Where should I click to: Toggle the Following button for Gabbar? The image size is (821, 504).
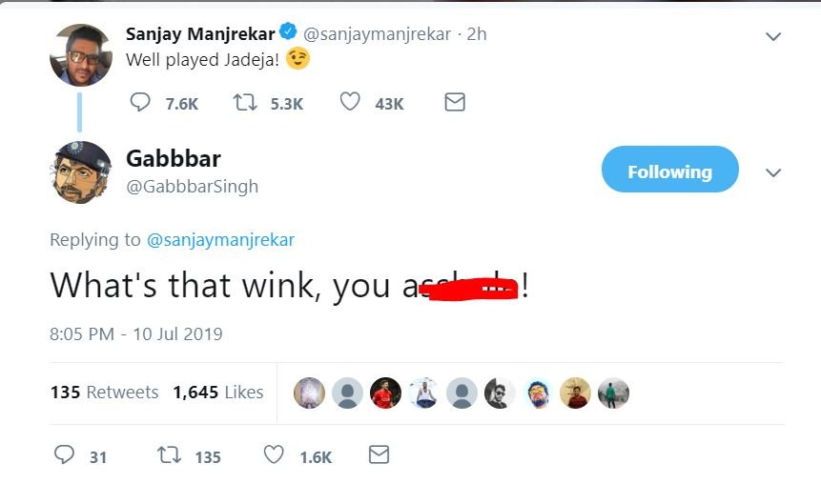[x=669, y=171]
